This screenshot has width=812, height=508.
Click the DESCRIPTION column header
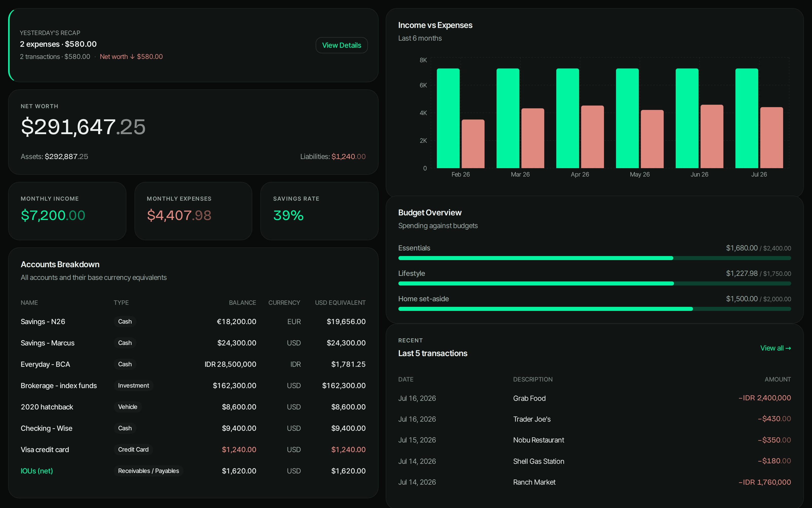click(533, 379)
